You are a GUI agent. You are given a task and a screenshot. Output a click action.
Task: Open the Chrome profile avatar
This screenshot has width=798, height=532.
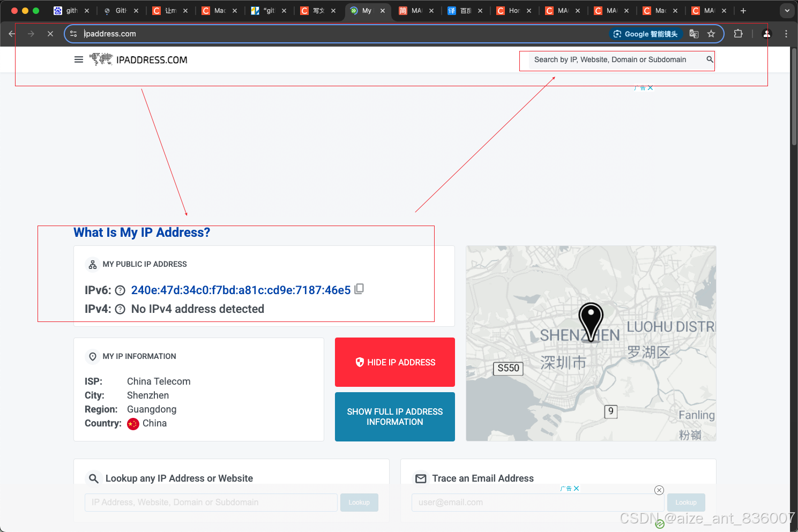[x=767, y=34]
